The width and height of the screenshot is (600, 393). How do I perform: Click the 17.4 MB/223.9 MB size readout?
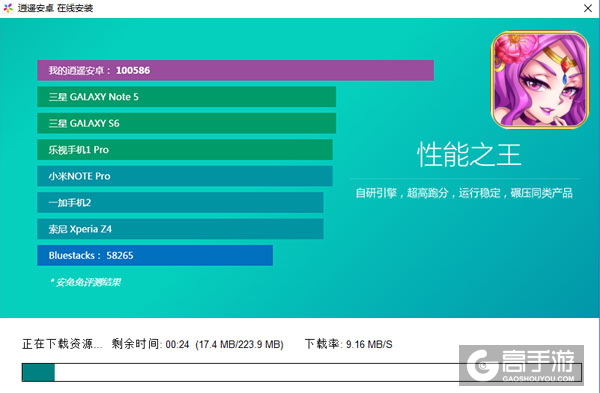240,344
